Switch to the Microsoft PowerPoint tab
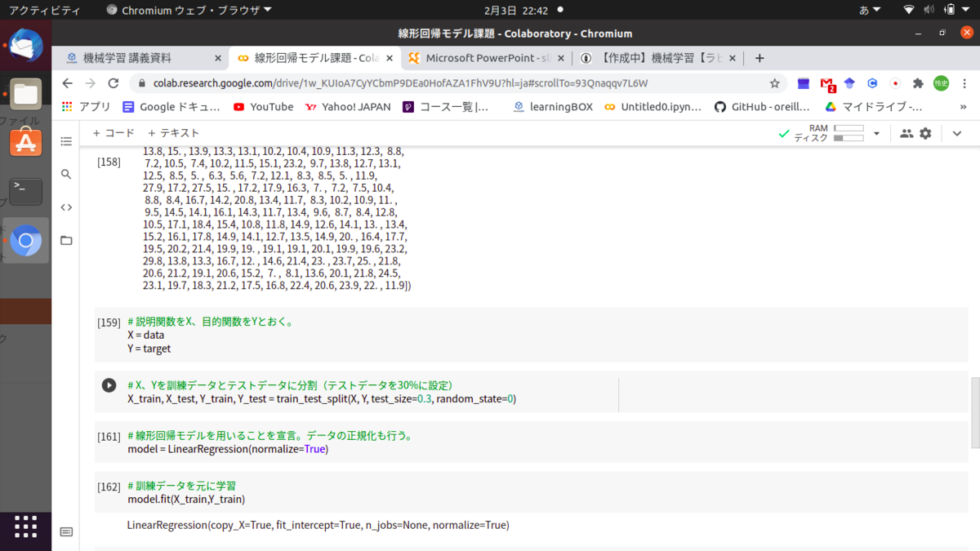Viewport: 980px width, 551px height. (485, 58)
